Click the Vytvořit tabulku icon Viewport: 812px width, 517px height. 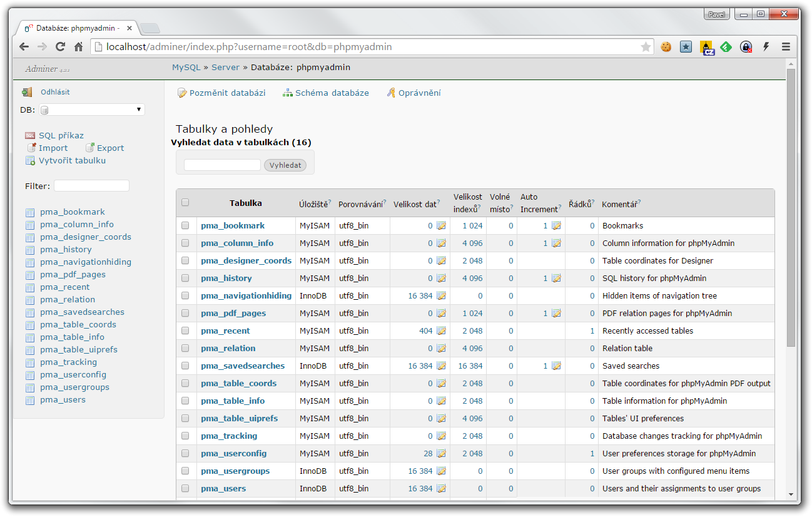click(30, 161)
